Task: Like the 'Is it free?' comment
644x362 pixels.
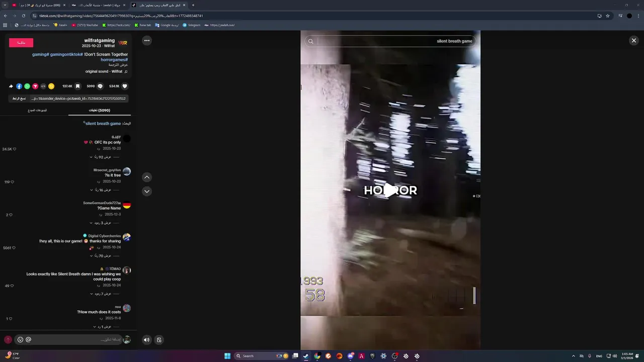Action: (12, 182)
